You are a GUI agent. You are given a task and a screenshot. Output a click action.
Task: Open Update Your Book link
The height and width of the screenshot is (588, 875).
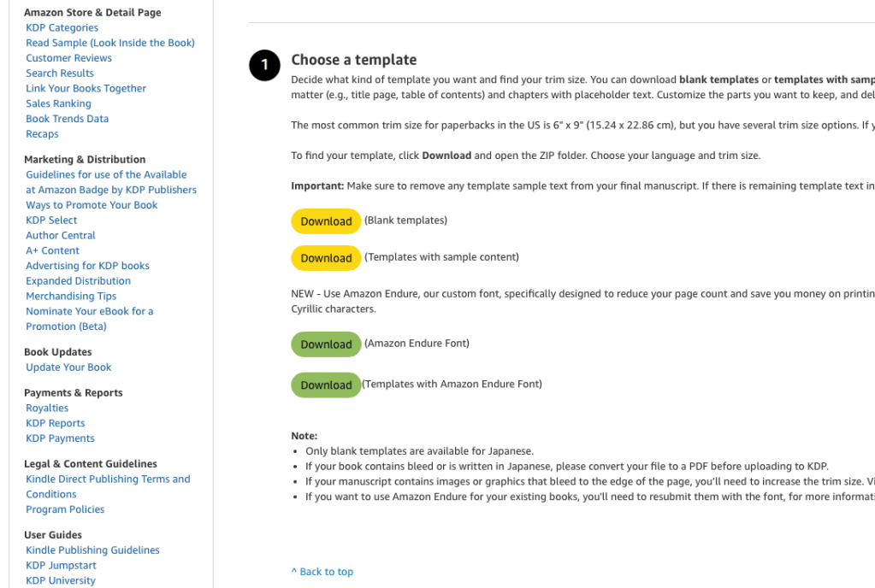tap(68, 367)
